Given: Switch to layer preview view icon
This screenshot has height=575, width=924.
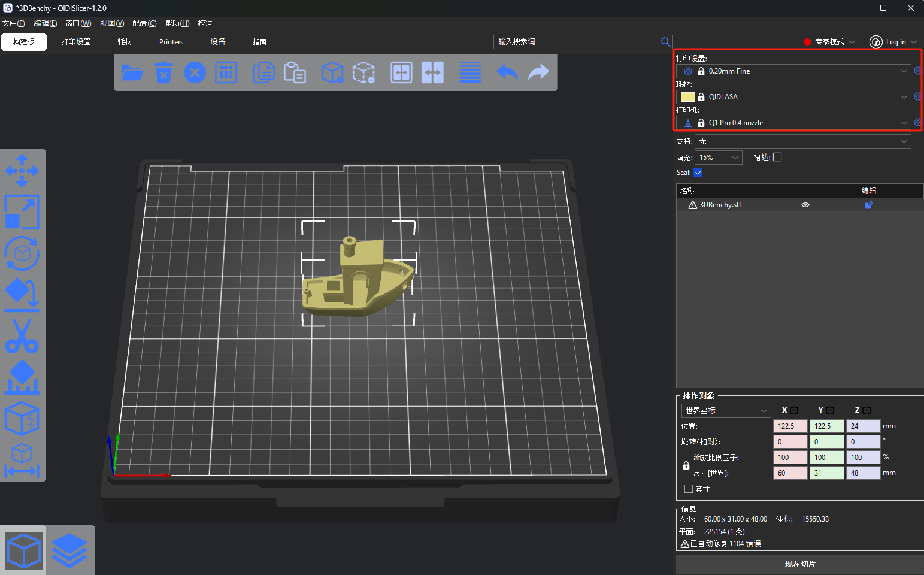Looking at the screenshot, I should (69, 550).
